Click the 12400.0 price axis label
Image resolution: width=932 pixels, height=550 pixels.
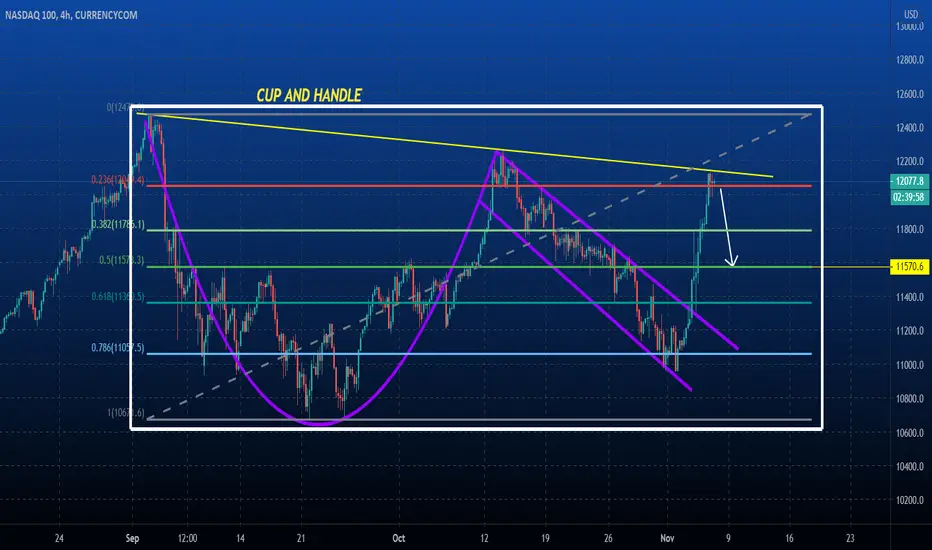click(x=910, y=127)
